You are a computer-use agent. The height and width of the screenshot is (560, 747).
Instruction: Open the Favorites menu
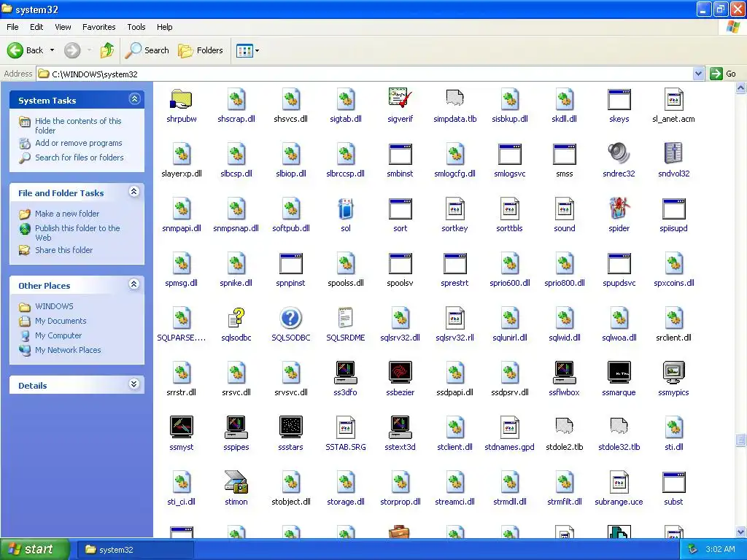pyautogui.click(x=98, y=27)
